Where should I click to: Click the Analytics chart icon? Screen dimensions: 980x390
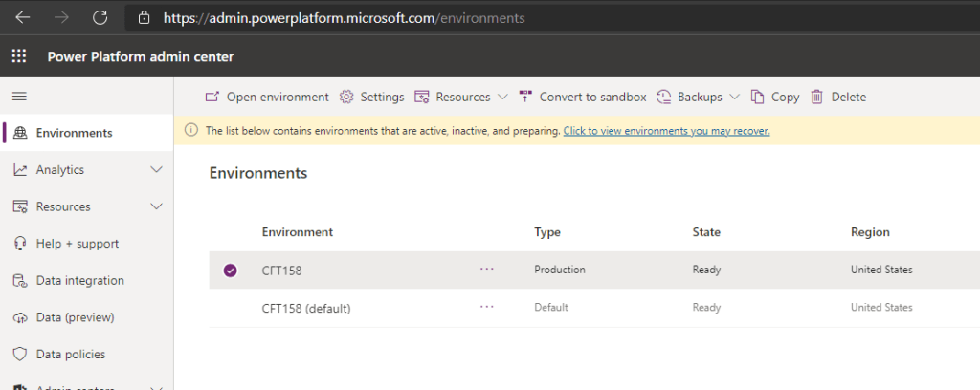tap(21, 170)
